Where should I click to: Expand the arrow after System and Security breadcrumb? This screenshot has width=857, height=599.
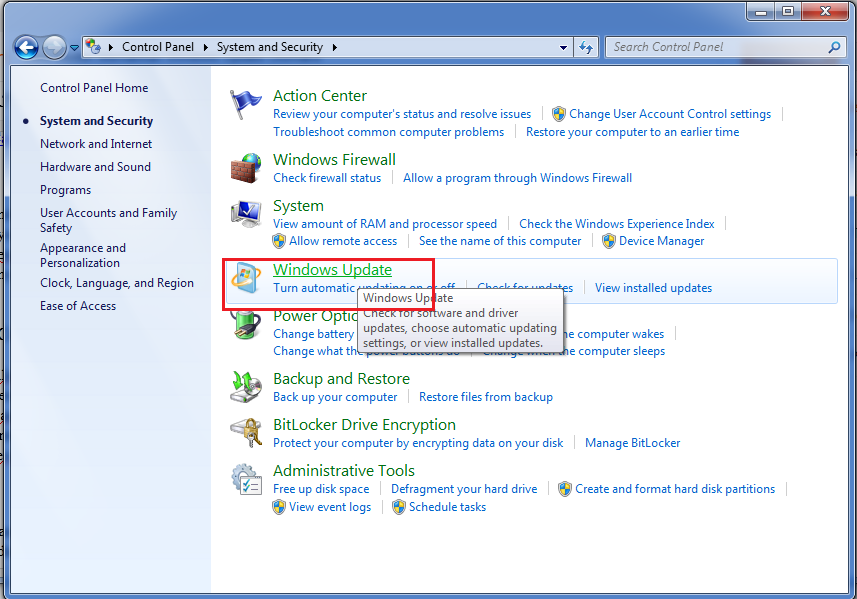[x=334, y=48]
